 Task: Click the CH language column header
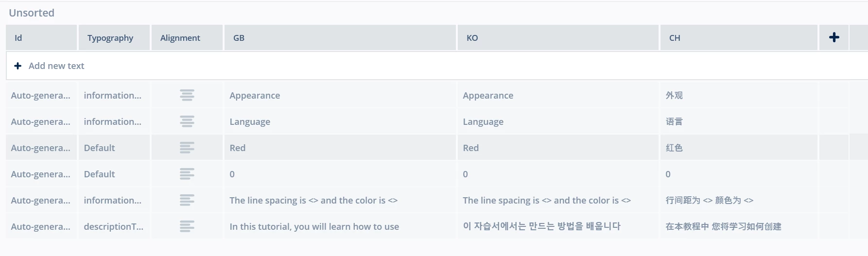739,37
